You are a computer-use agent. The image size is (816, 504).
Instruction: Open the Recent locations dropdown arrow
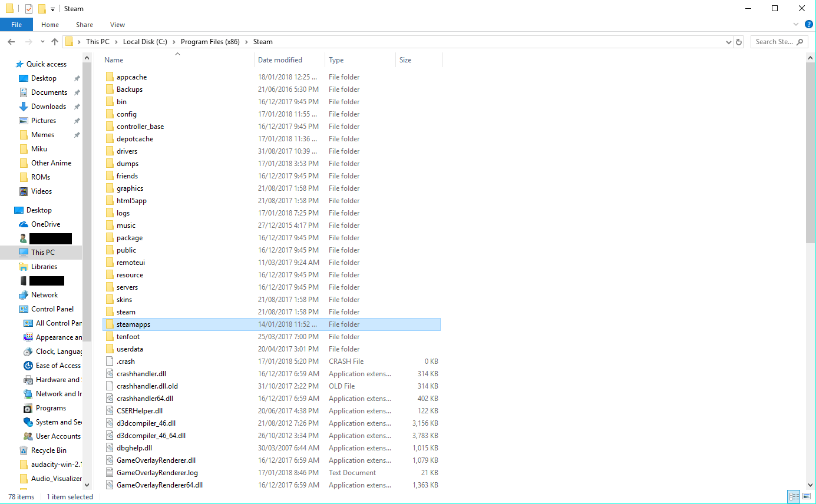click(42, 42)
